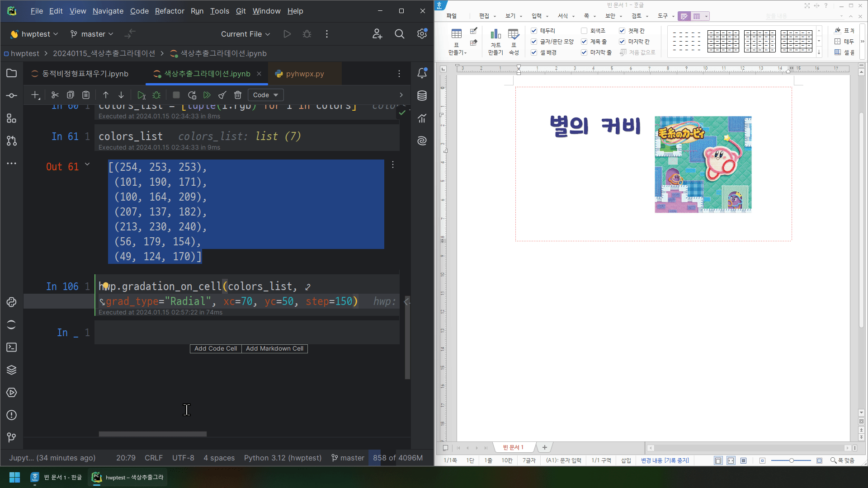Image resolution: width=868 pixels, height=488 pixels.
Task: Uncheck the 마지막 칸 checkbox
Action: point(622,42)
